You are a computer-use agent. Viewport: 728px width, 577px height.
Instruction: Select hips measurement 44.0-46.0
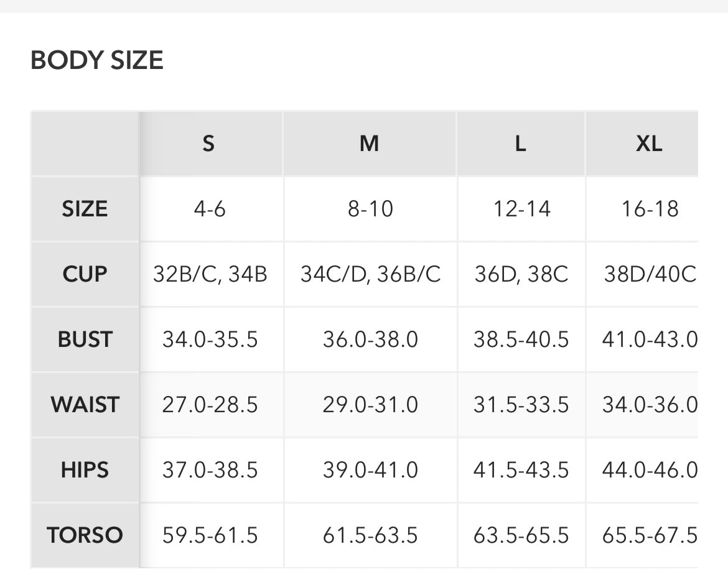[650, 470]
